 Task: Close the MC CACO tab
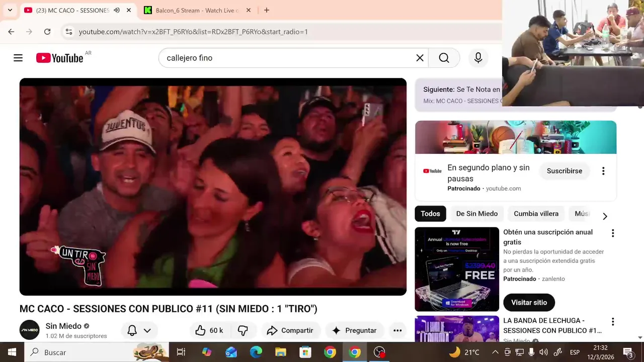point(129,10)
